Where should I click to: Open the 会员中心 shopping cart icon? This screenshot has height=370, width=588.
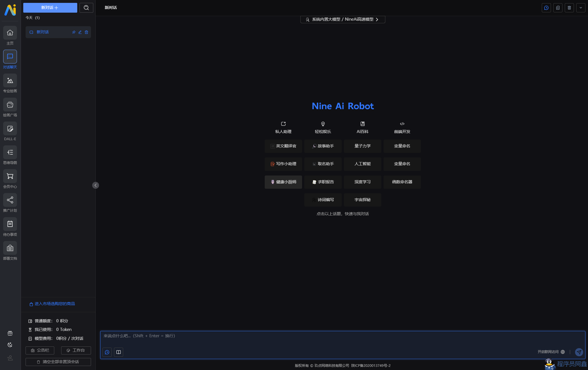tap(10, 176)
